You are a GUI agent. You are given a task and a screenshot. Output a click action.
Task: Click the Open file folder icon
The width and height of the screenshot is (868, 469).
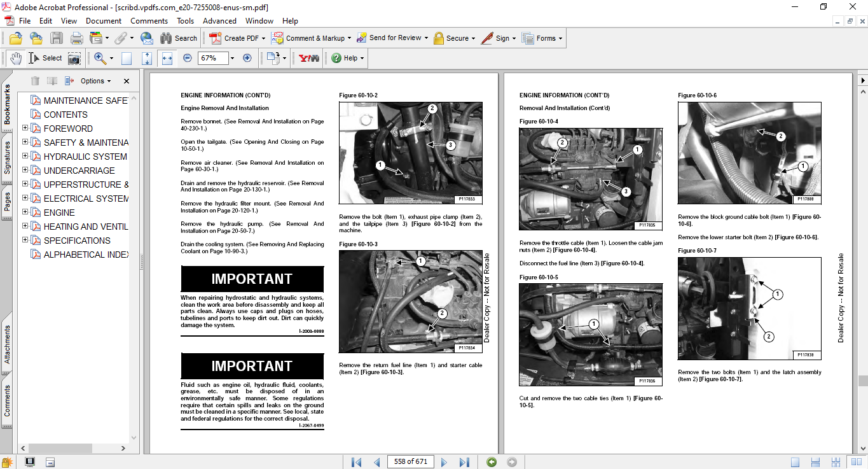pos(15,38)
